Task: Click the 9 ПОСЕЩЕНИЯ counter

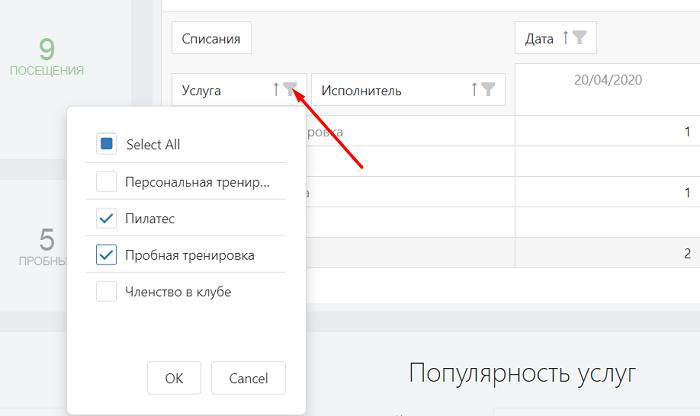Action: point(47,57)
